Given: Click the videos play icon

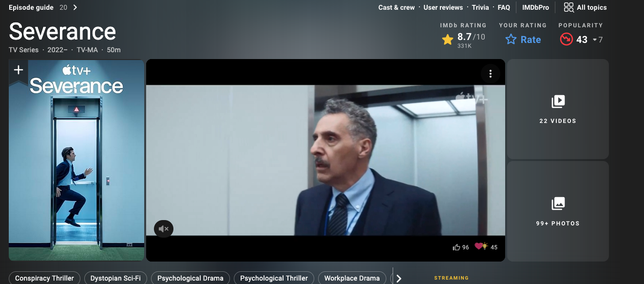Looking at the screenshot, I should pos(558,101).
